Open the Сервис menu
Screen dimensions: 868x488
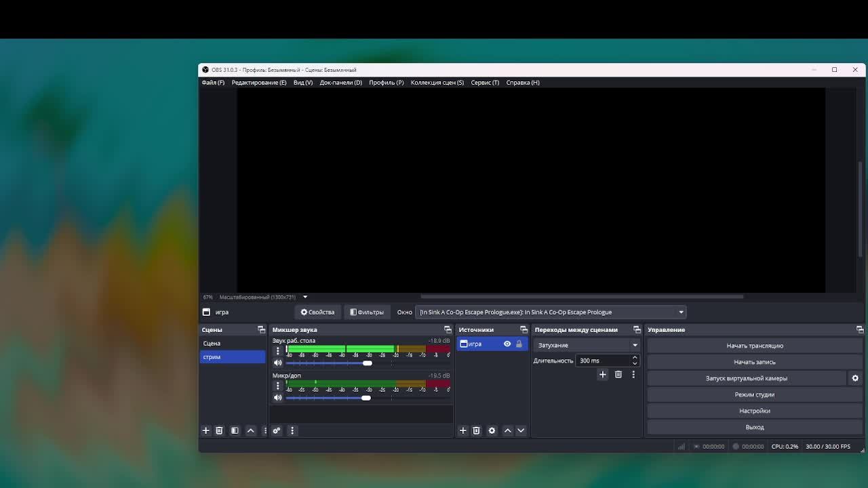(485, 83)
